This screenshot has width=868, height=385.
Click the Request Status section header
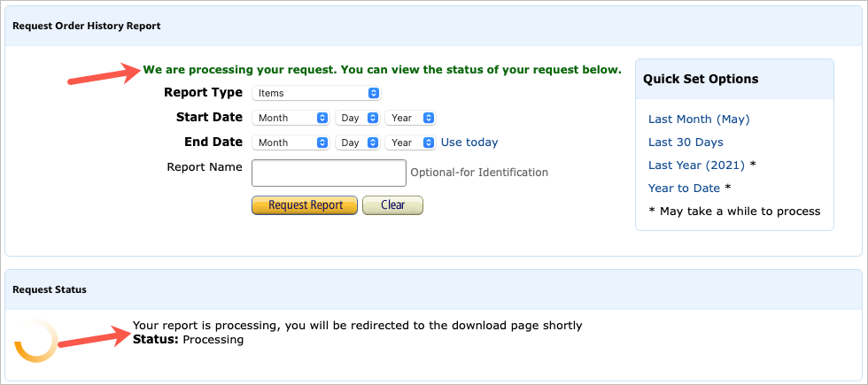50,289
